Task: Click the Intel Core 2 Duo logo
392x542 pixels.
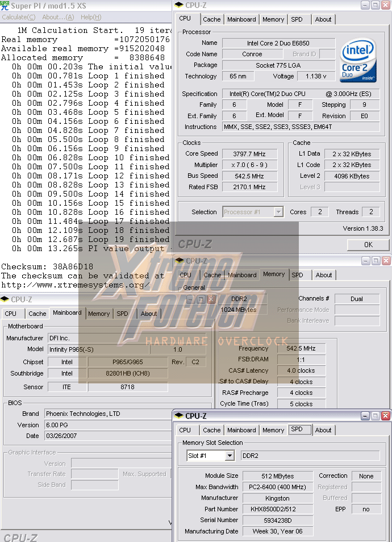Action: [358, 60]
